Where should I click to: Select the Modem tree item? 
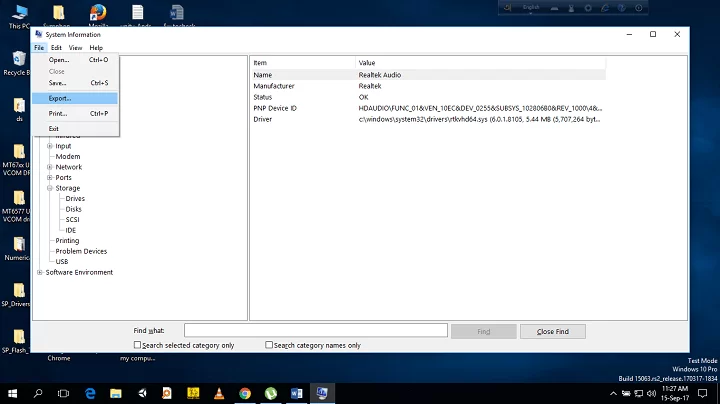pos(68,157)
